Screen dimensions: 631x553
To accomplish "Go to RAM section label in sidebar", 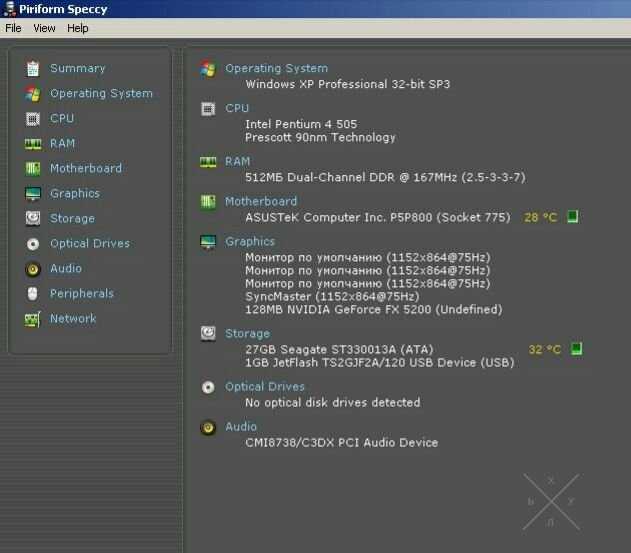I will [62, 143].
